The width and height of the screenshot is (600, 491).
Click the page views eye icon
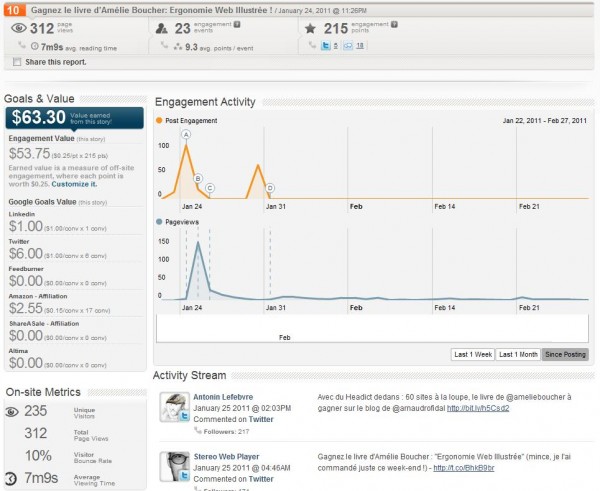[x=18, y=28]
